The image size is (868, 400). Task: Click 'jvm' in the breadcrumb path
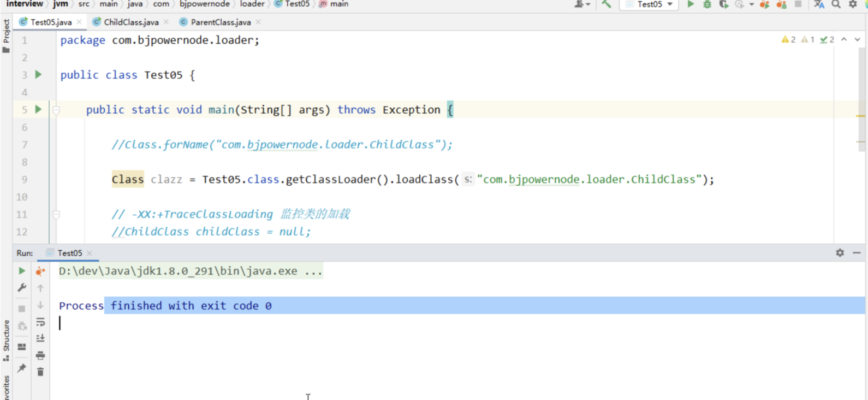[61, 4]
